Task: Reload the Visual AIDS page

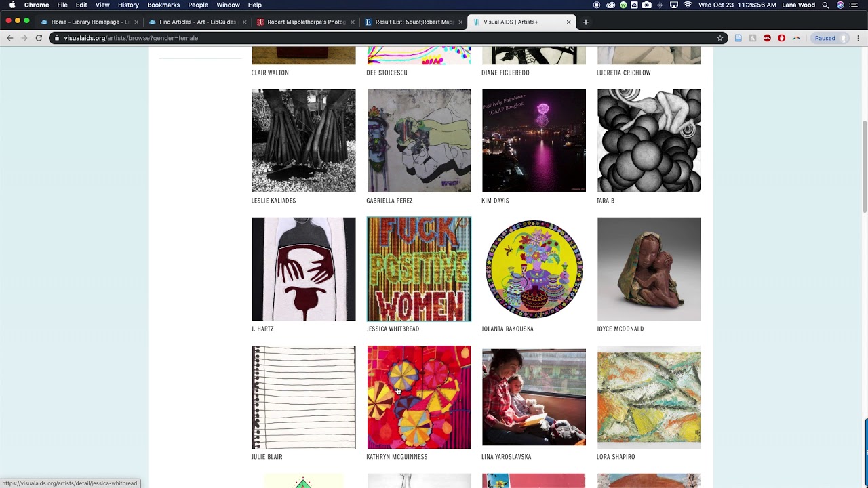Action: [x=39, y=38]
